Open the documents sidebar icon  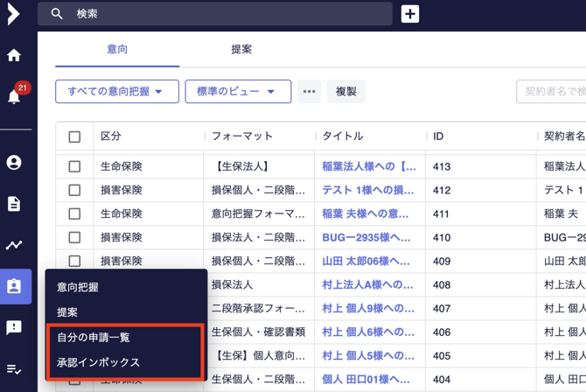(14, 204)
